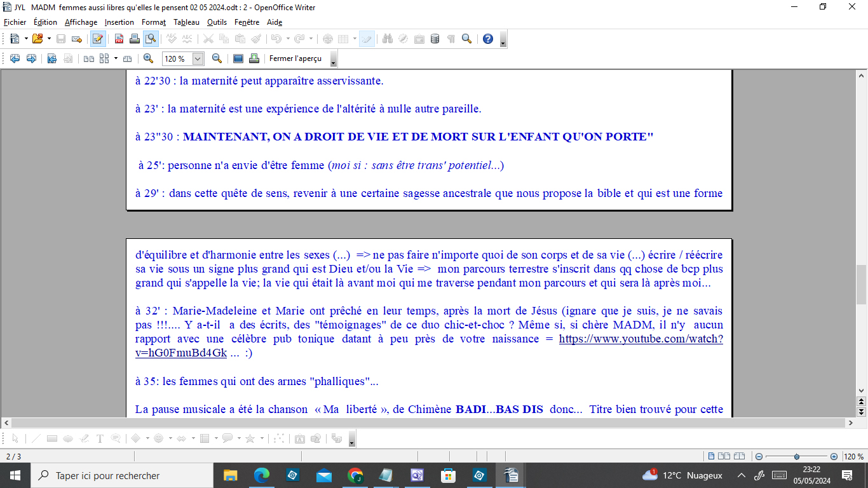Open File Explorer from the taskbar
The width and height of the screenshot is (868, 488).
tap(230, 475)
